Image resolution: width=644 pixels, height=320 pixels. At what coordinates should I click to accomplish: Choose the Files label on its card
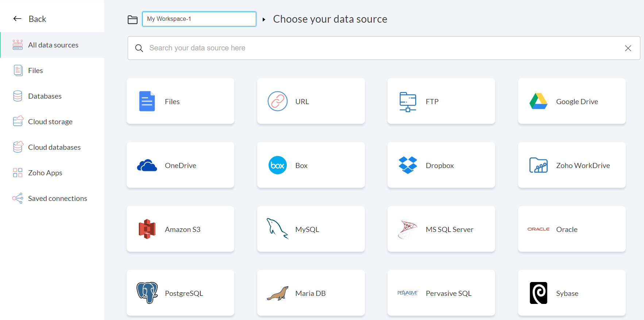pos(172,102)
